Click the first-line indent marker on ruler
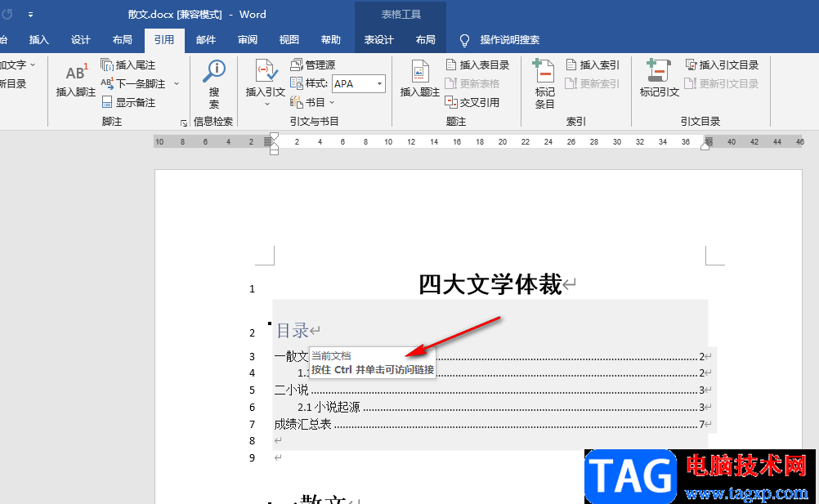This screenshot has height=504, width=819. (274, 136)
